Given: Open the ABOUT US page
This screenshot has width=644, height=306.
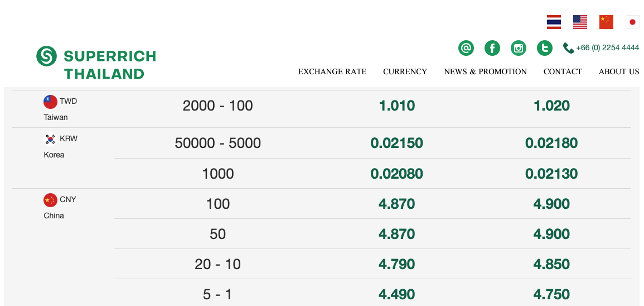Looking at the screenshot, I should tap(618, 71).
